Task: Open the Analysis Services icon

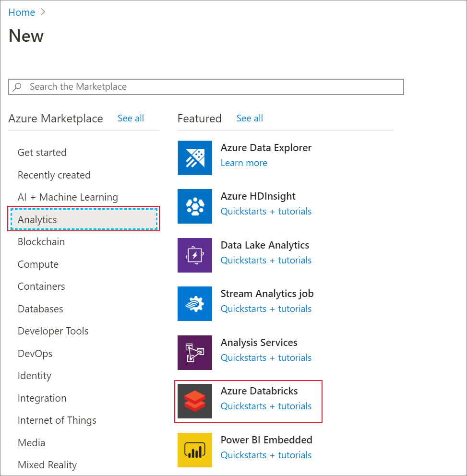Action: click(x=194, y=353)
